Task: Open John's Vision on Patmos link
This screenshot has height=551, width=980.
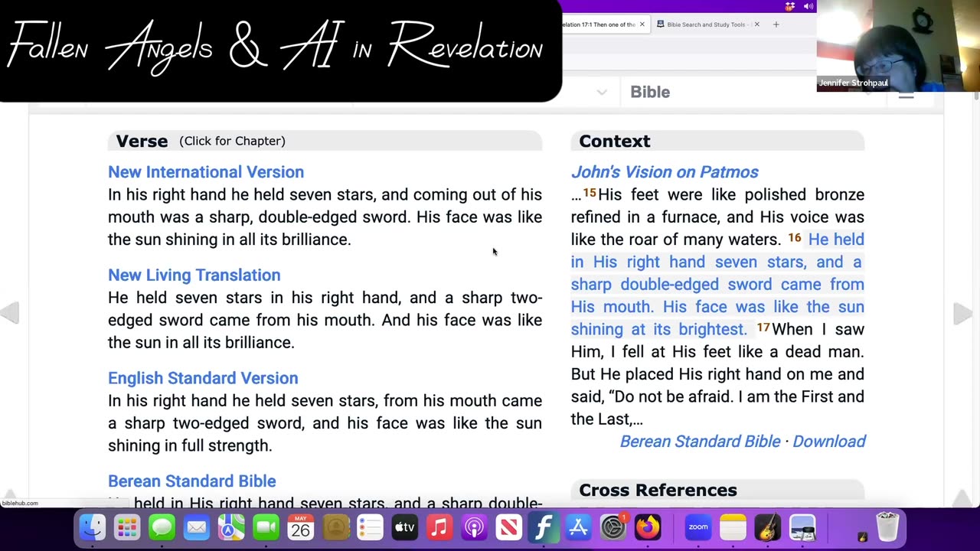Action: pos(665,171)
